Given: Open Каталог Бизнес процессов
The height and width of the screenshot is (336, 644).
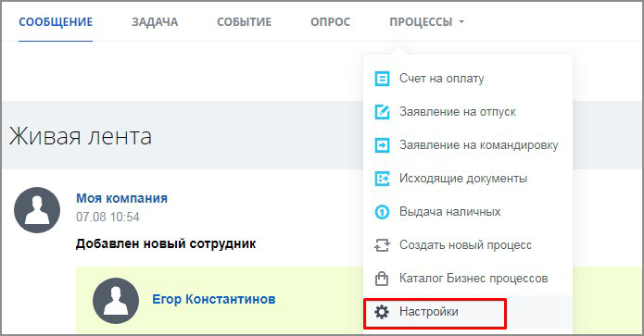Looking at the screenshot, I should pyautogui.click(x=468, y=279).
